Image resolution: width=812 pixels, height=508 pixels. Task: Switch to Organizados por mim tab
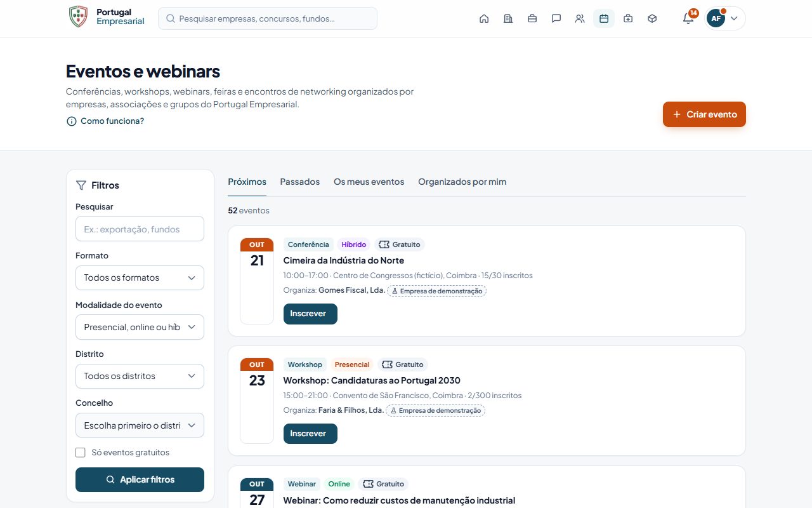click(462, 182)
